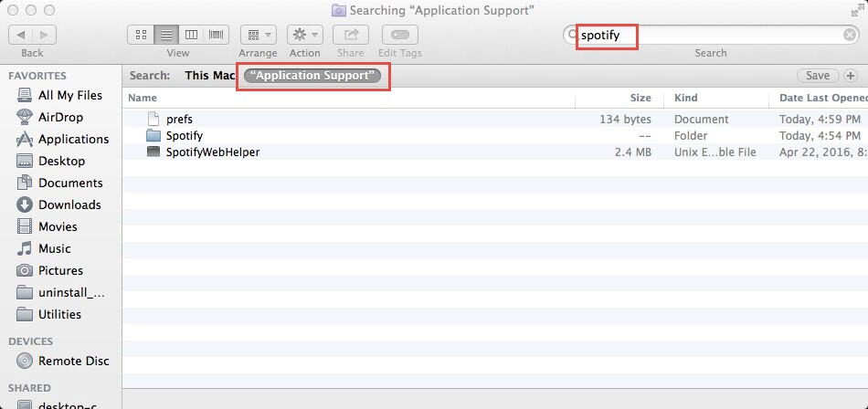
Task: Click the Desktop sidebar icon
Action: [25, 161]
